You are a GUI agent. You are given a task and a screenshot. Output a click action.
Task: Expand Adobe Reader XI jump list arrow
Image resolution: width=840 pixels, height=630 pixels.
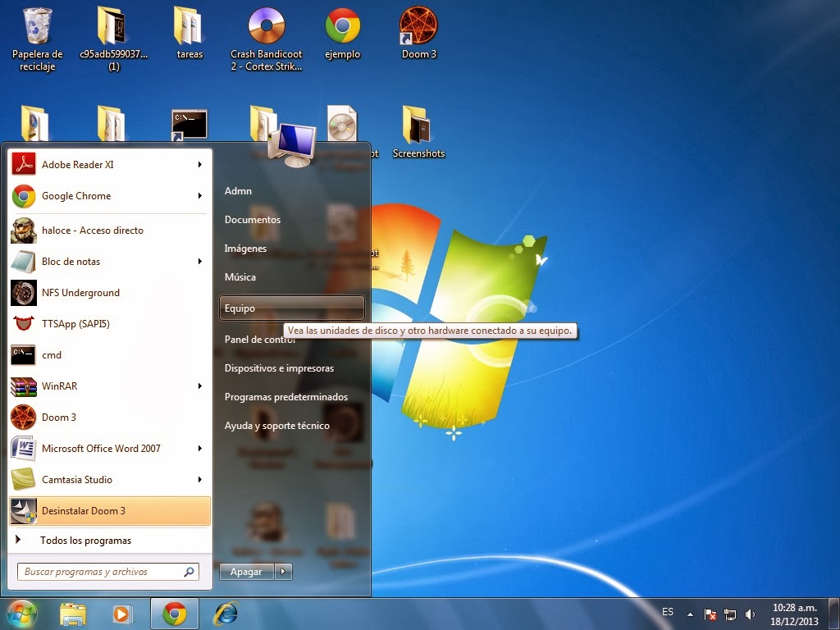pos(200,164)
